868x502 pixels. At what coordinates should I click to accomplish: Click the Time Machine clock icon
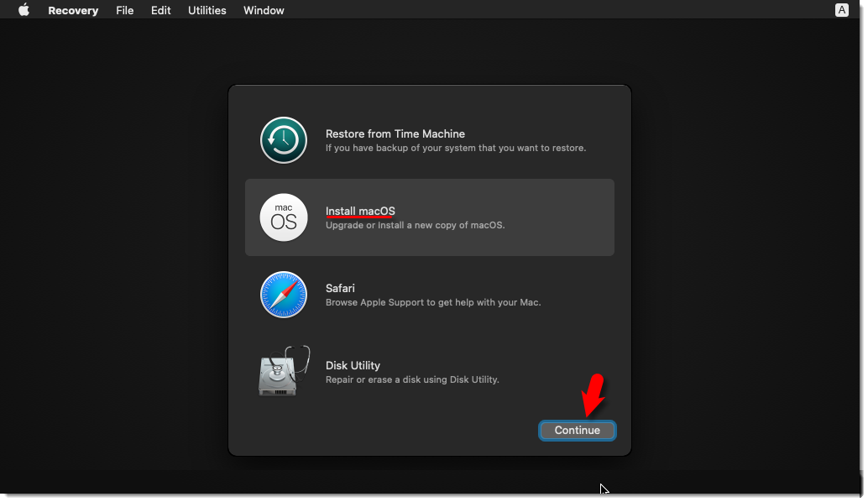(x=284, y=140)
